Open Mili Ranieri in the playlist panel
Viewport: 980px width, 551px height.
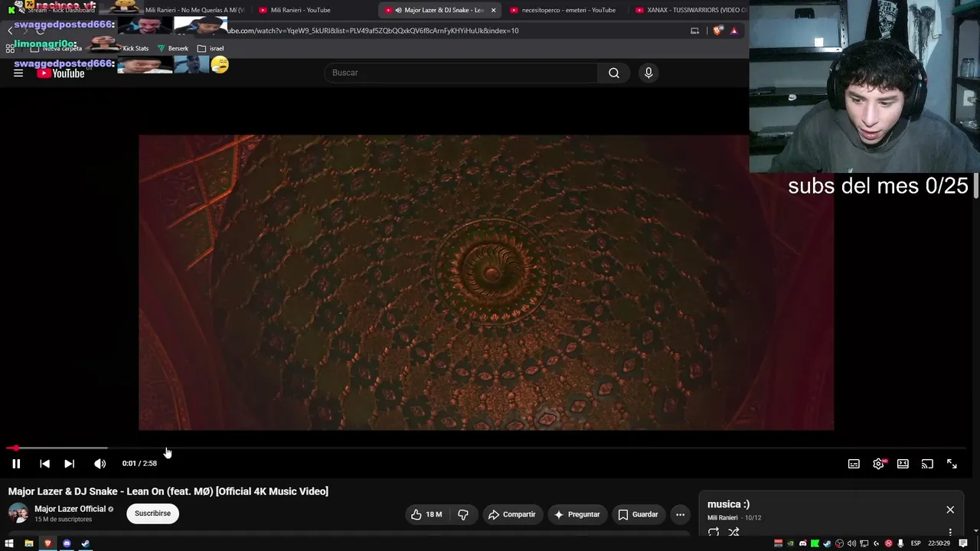tap(723, 518)
